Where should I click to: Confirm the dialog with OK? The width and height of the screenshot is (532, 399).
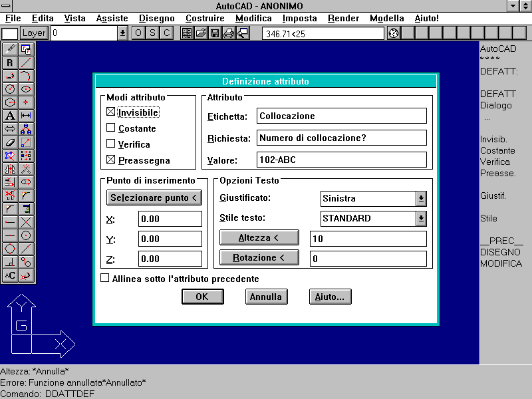(203, 297)
